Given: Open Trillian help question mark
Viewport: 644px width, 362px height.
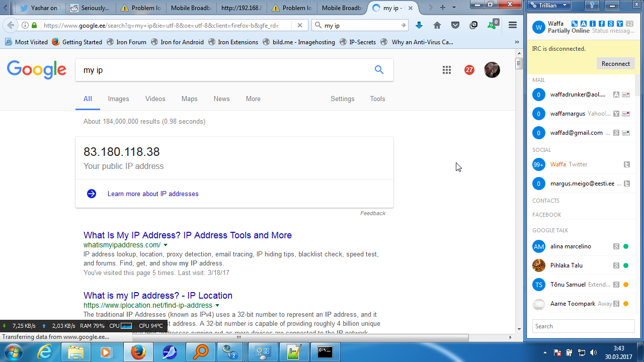Looking at the screenshot, I should (x=593, y=6).
